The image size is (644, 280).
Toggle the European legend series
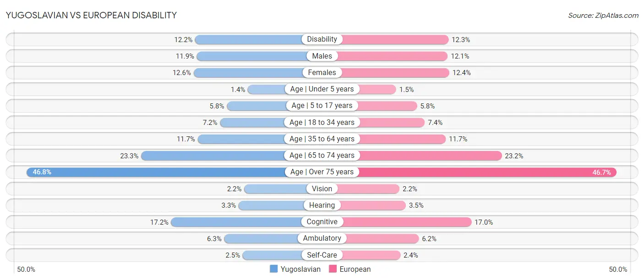click(x=350, y=269)
